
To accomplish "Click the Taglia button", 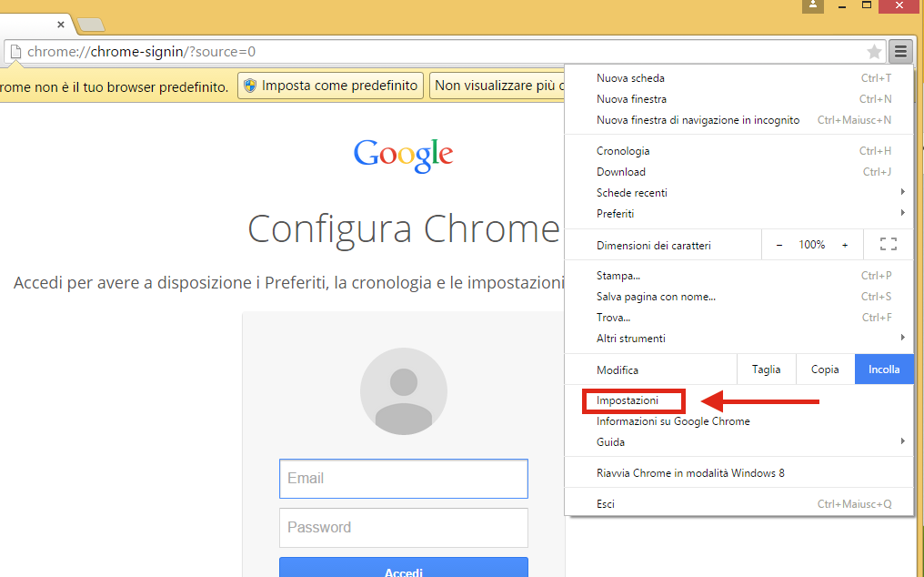I will click(766, 369).
